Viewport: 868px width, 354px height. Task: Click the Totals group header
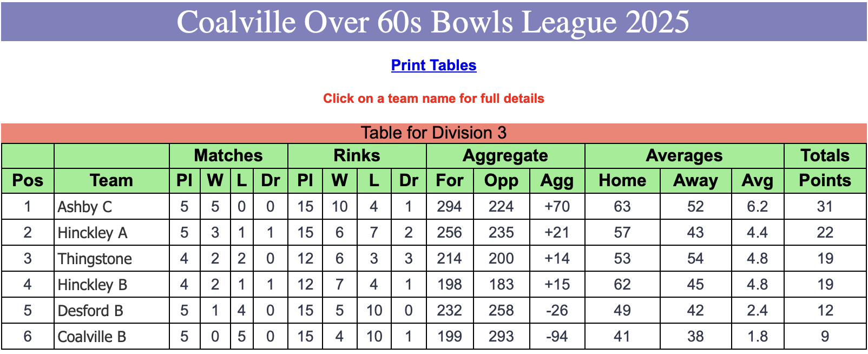[825, 156]
